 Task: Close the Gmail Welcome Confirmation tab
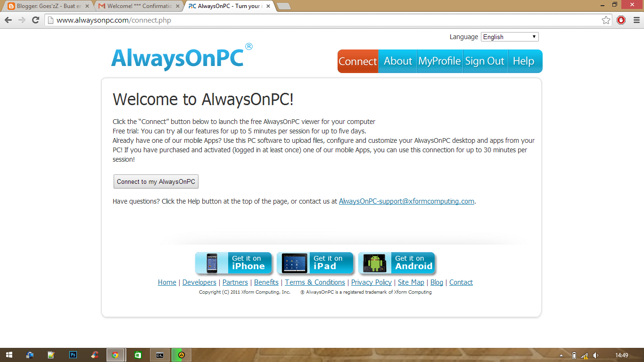click(x=178, y=6)
